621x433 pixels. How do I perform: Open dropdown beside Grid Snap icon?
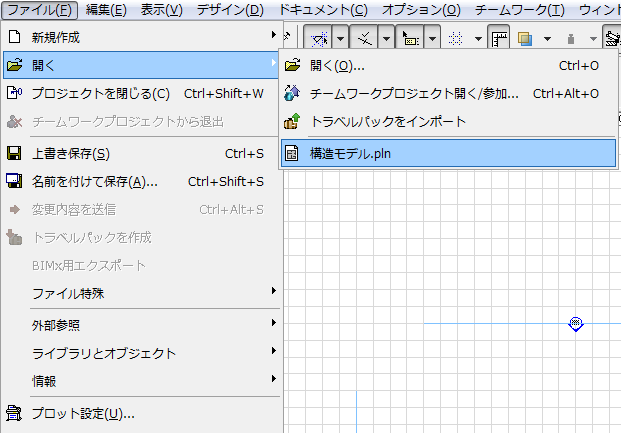pos(478,39)
